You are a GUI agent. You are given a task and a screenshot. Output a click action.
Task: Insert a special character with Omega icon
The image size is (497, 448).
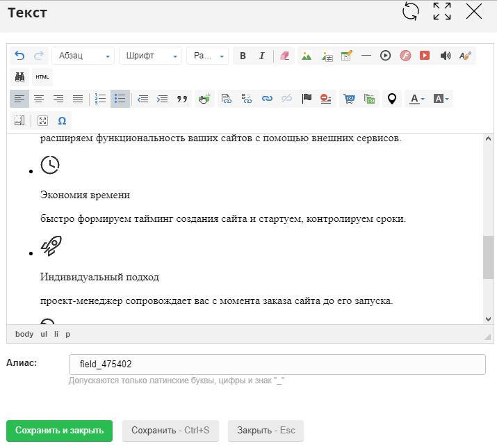(62, 120)
